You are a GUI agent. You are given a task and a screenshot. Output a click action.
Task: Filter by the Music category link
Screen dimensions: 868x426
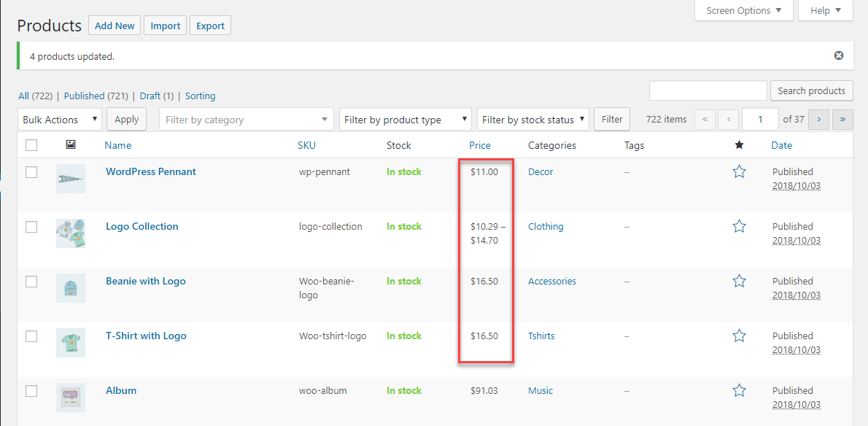pos(540,390)
